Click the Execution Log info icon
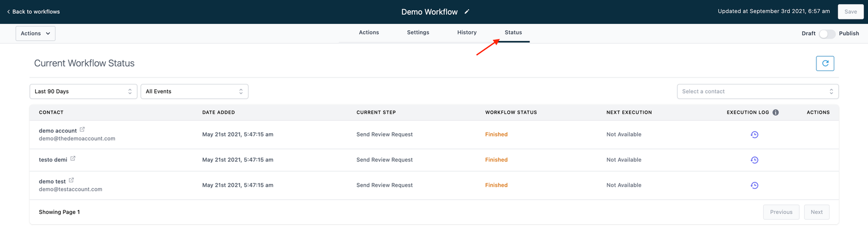This screenshot has height=229, width=868. (775, 113)
